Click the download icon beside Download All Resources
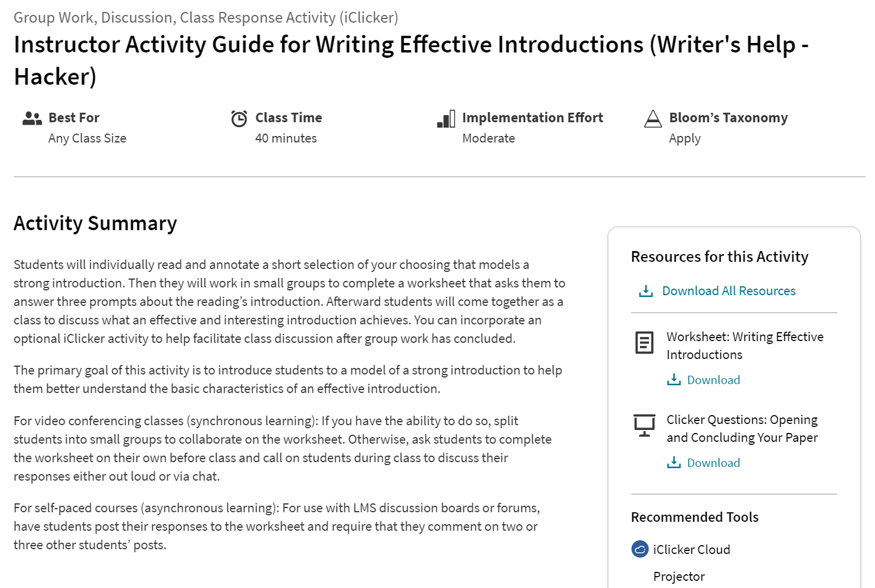875x588 pixels. [x=646, y=290]
